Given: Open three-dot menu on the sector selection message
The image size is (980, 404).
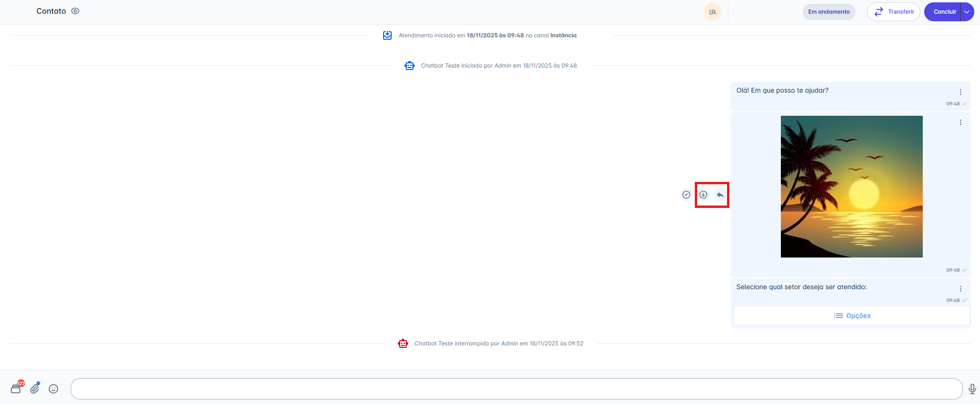Looking at the screenshot, I should click(x=960, y=289).
